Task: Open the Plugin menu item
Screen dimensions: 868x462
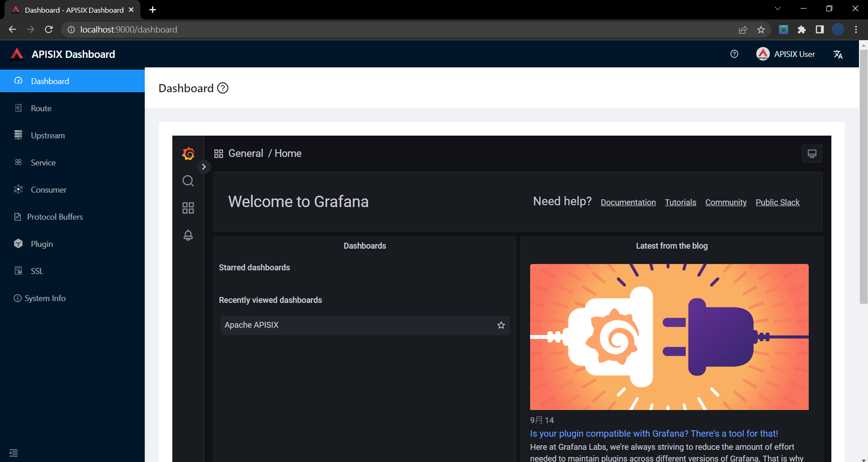Action: (x=72, y=244)
